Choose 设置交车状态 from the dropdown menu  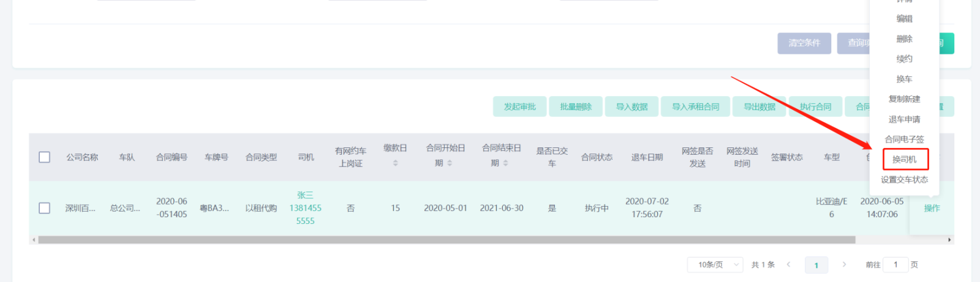pyautogui.click(x=904, y=180)
